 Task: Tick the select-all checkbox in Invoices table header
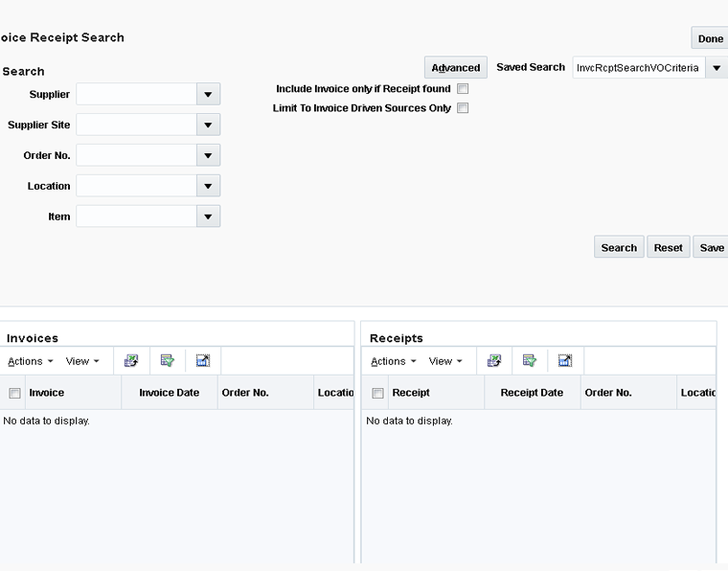pos(14,393)
